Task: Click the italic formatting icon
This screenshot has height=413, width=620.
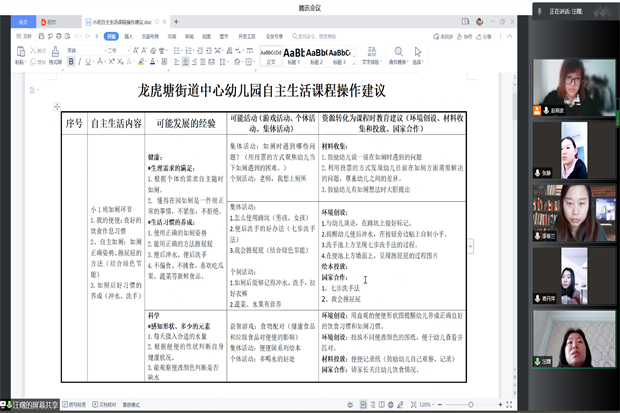Action: 81,60
